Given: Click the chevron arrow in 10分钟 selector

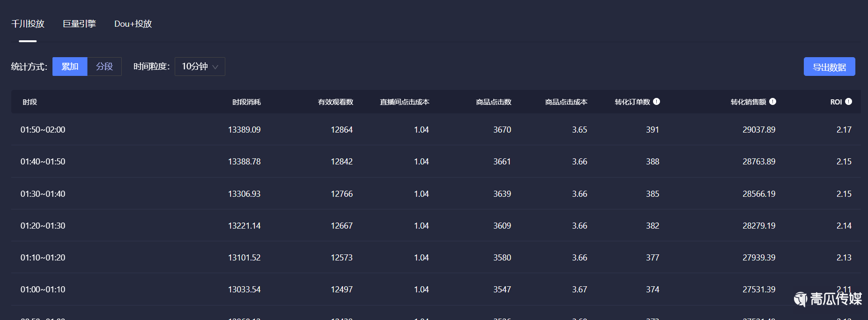Looking at the screenshot, I should click(215, 67).
